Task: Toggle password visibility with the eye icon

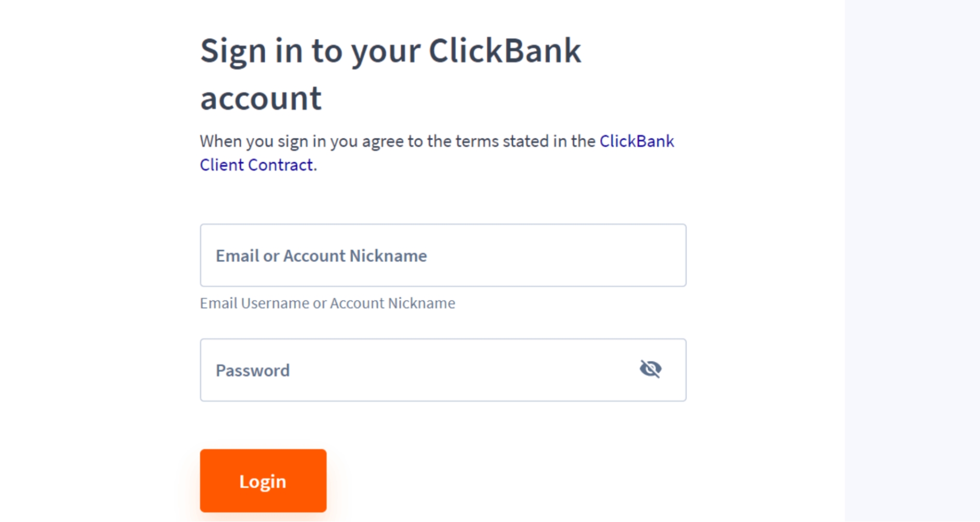Action: pyautogui.click(x=650, y=369)
